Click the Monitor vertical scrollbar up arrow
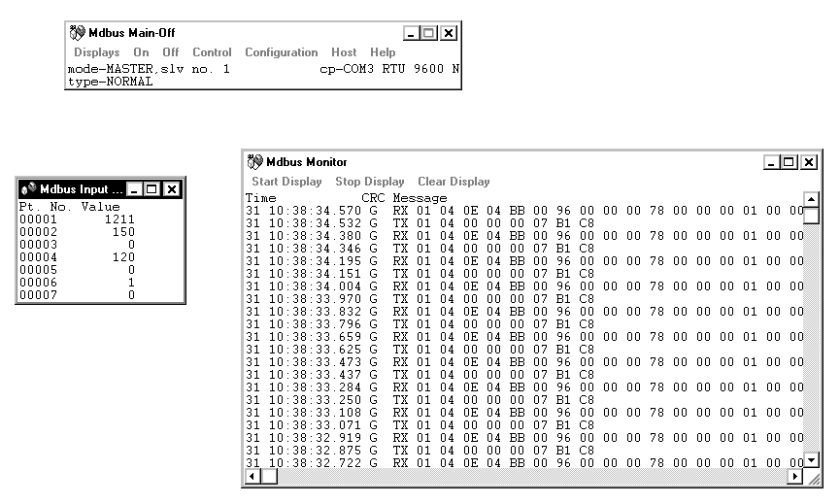The height and width of the screenshot is (504, 840). (811, 199)
